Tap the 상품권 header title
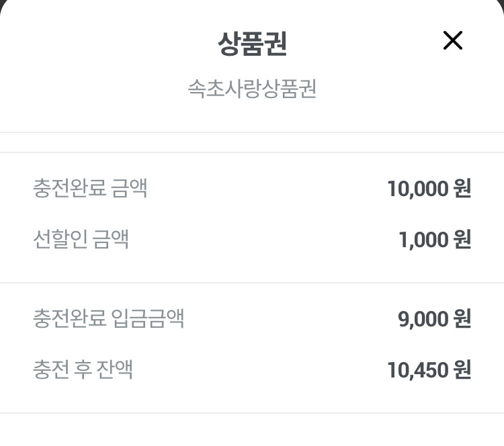 click(252, 44)
